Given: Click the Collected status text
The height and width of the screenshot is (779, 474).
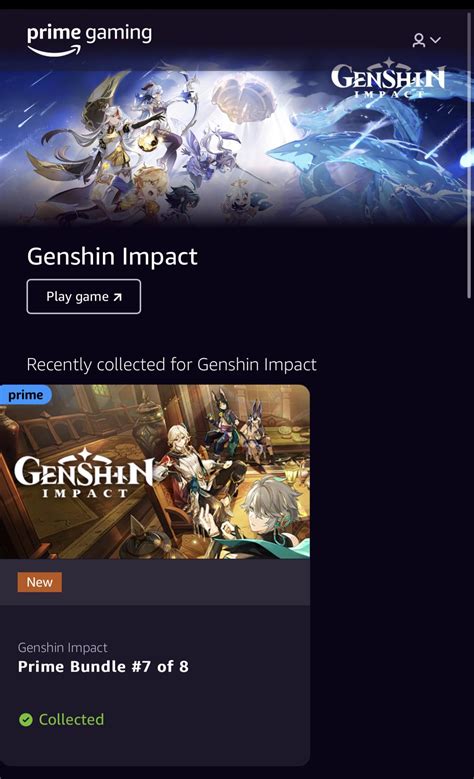Looking at the screenshot, I should [x=72, y=719].
